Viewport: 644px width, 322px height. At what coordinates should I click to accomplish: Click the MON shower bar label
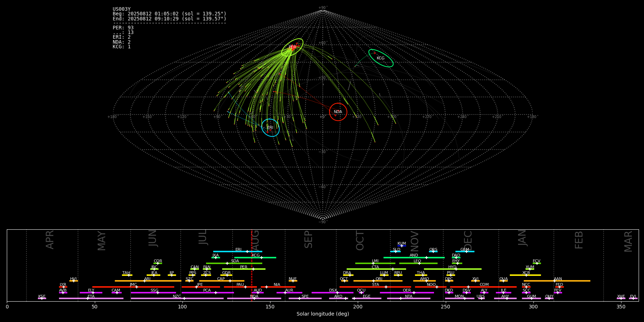[459, 297]
